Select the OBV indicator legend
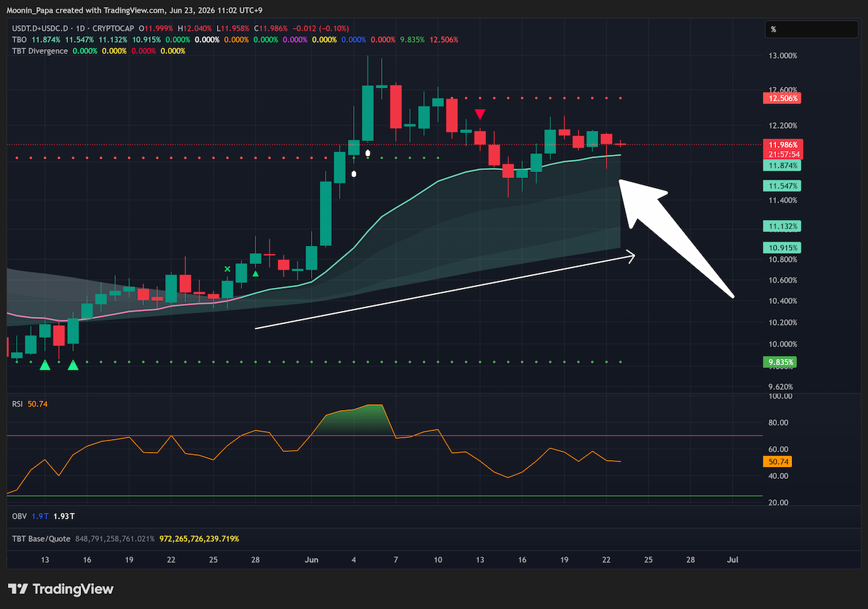Image resolution: width=868 pixels, height=609 pixels. 20,516
